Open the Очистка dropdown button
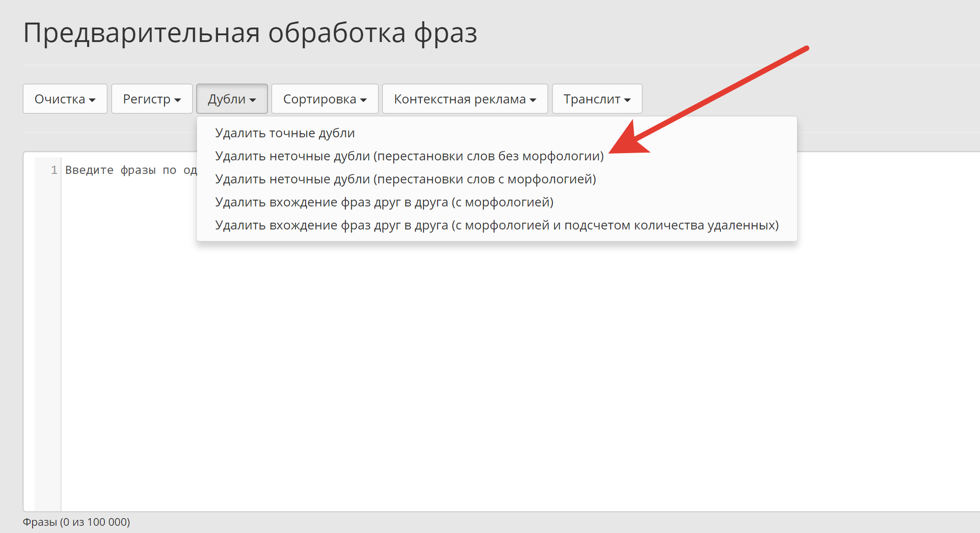980x533 pixels. coord(65,99)
